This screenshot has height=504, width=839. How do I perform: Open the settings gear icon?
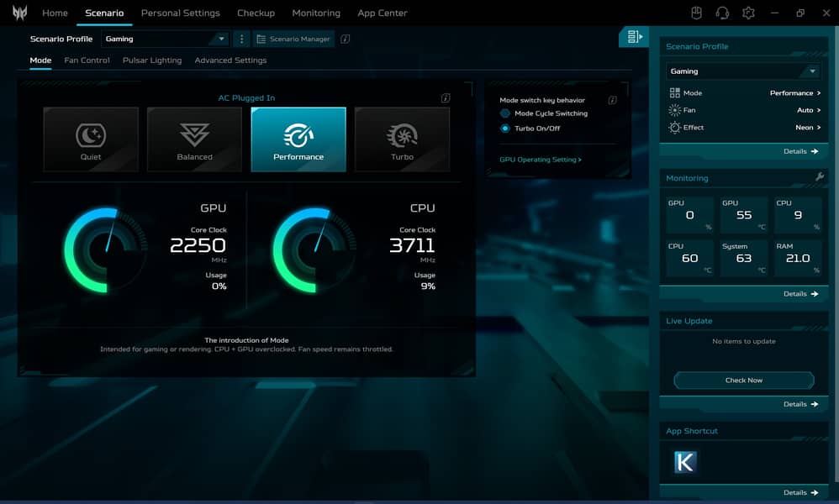[748, 13]
